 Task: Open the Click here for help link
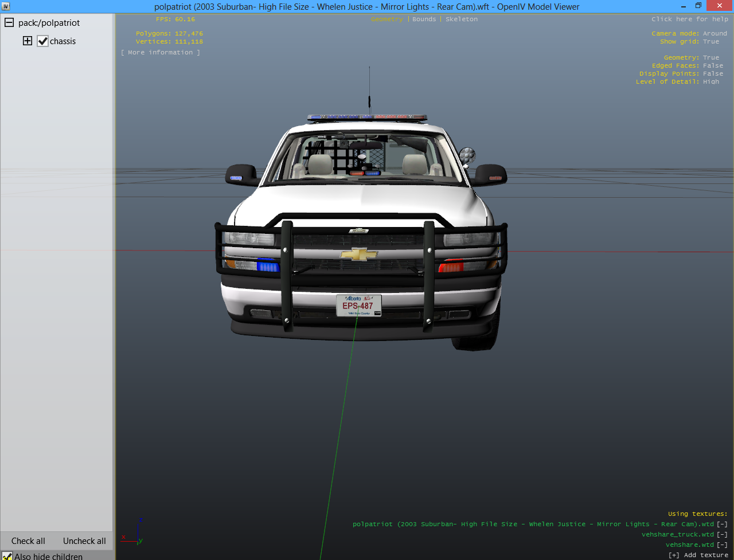tap(689, 19)
